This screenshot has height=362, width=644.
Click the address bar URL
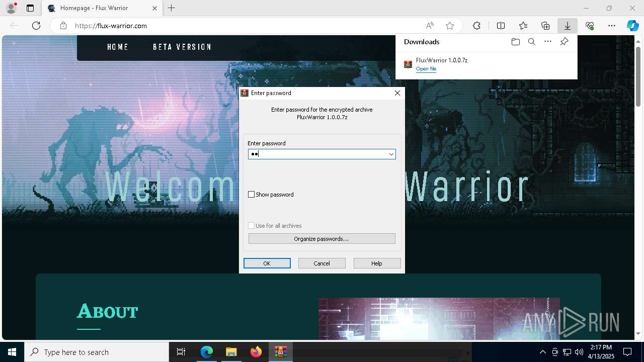pos(111,26)
